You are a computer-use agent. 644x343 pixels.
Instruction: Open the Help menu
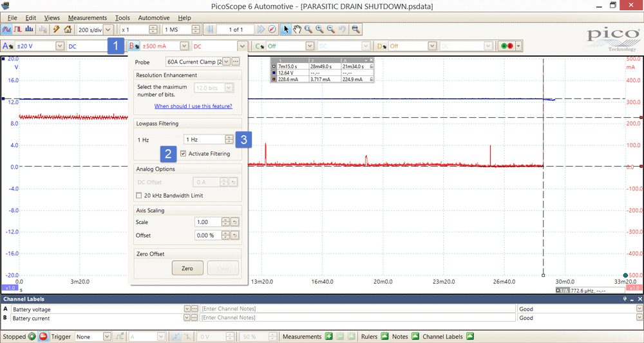point(184,17)
